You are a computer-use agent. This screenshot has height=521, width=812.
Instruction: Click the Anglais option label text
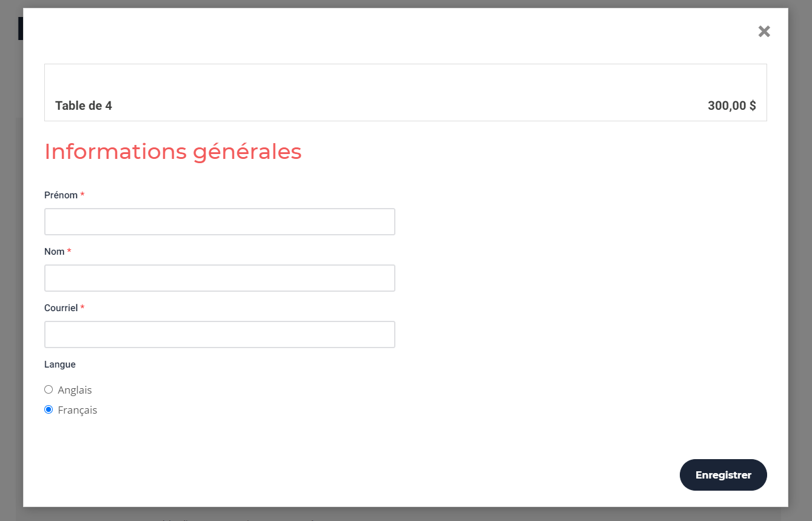[75, 390]
